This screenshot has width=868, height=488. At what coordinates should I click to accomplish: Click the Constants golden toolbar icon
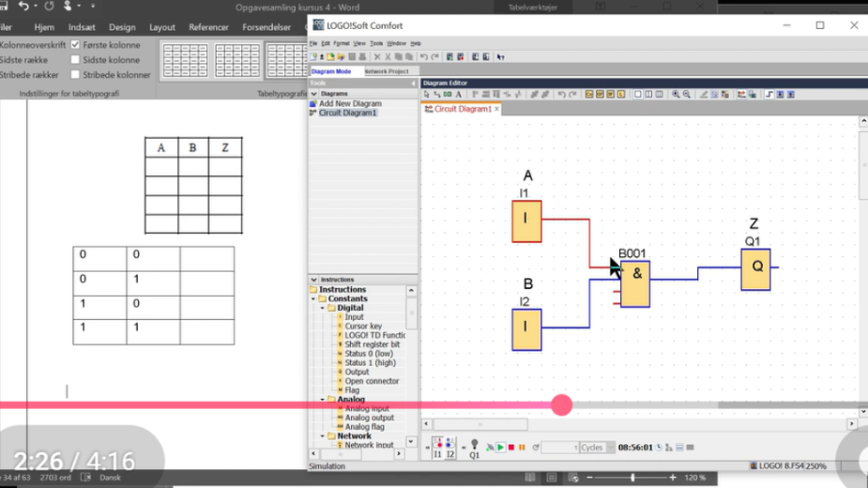pos(589,94)
